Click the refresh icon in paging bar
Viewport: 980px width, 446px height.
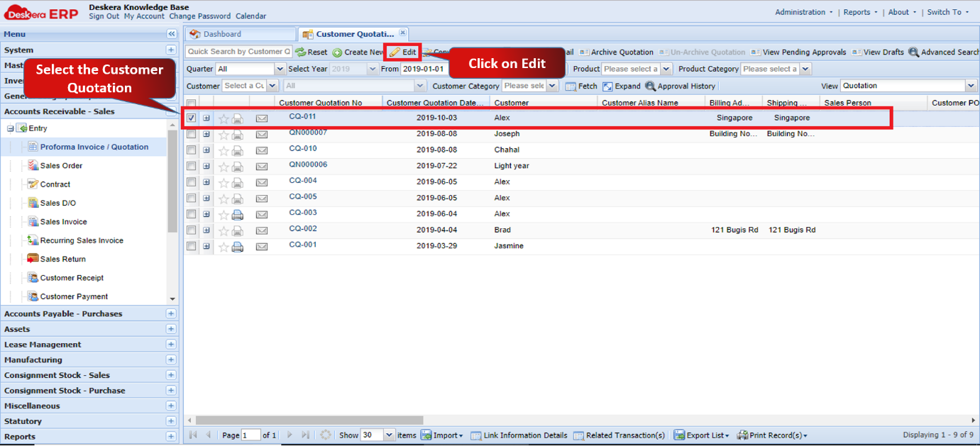pyautogui.click(x=326, y=435)
